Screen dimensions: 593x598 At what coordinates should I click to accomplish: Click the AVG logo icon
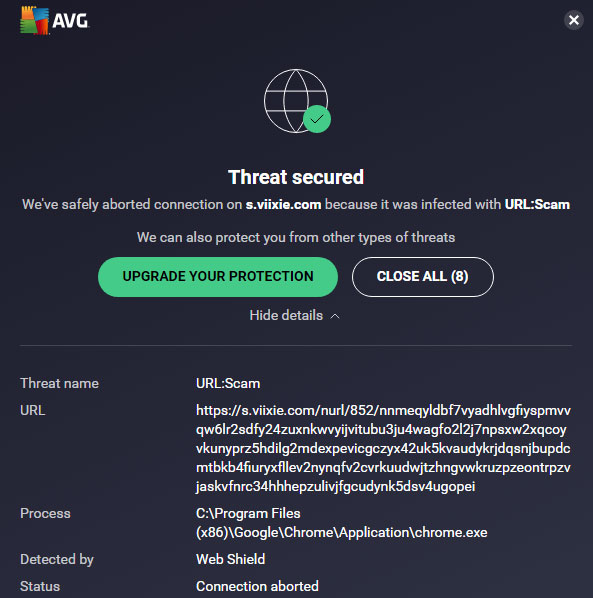(34, 21)
